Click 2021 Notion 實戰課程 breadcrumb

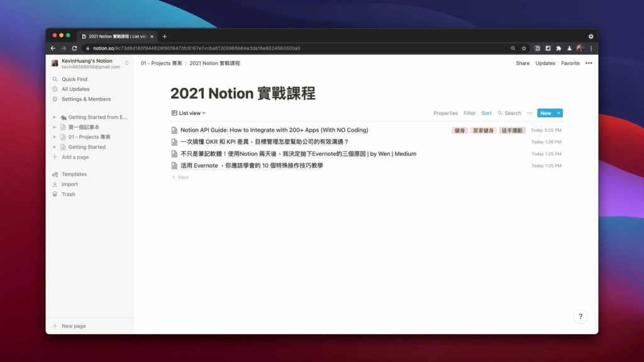coord(214,63)
